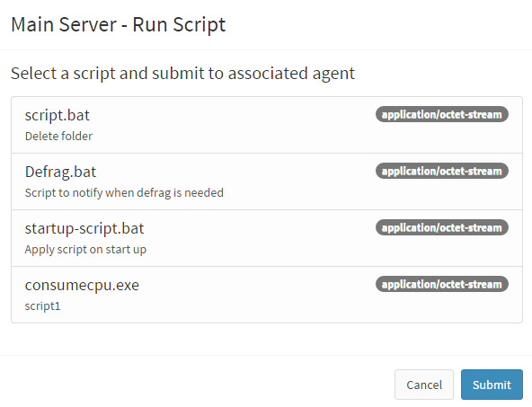Click the 'script1' description text
The image size is (532, 407).
(x=43, y=306)
